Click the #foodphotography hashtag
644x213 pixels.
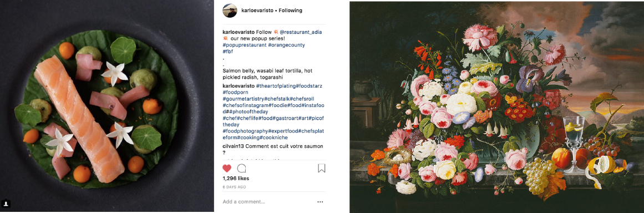245,131
